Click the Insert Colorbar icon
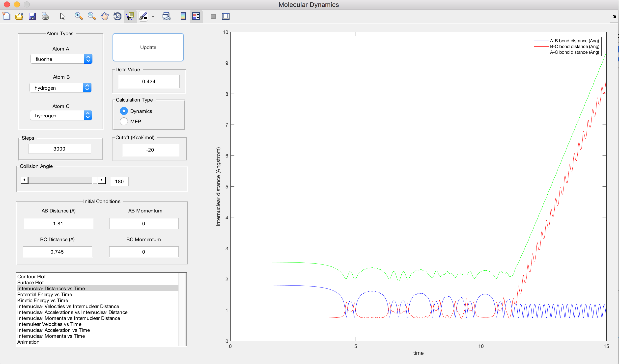This screenshot has width=619, height=364. tap(183, 17)
